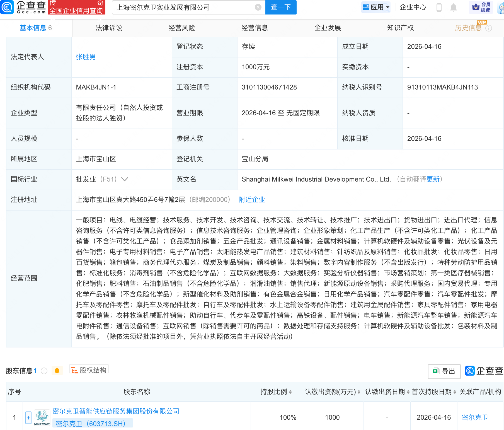
Task: Open notifications via the bell icon
Action: 453,8
